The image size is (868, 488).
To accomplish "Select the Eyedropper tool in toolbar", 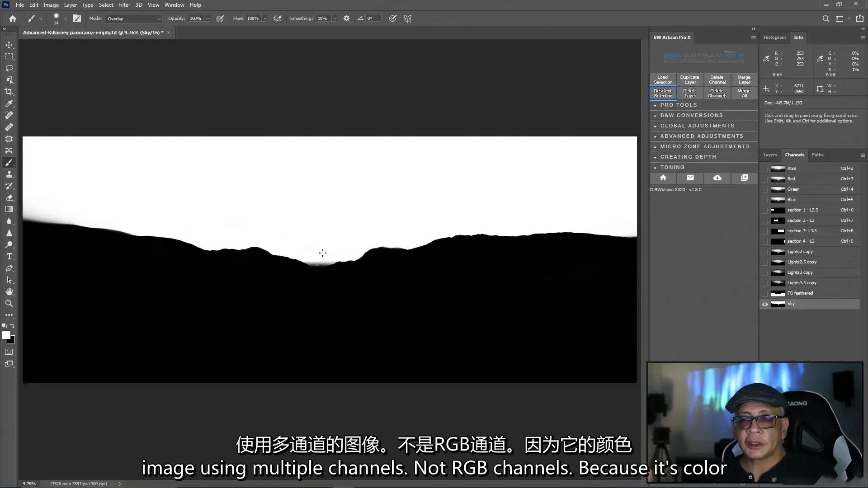I will coord(9,104).
